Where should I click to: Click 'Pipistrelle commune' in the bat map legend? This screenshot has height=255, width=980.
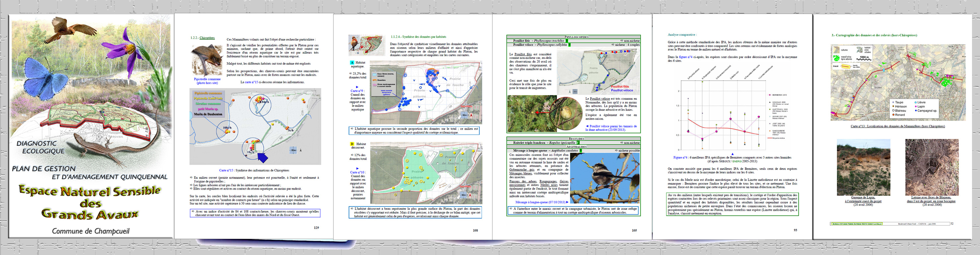208,93
